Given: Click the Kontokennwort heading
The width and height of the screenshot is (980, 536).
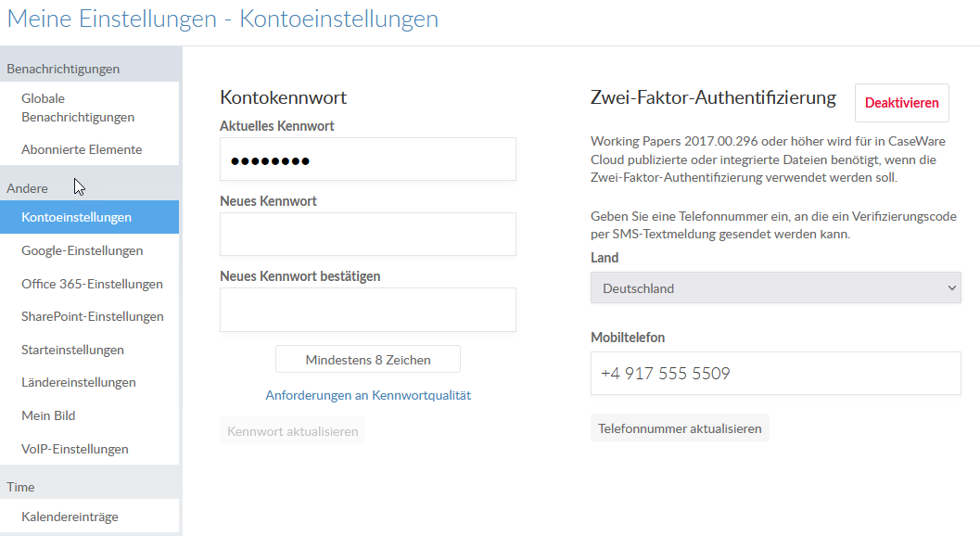Looking at the screenshot, I should coord(283,97).
